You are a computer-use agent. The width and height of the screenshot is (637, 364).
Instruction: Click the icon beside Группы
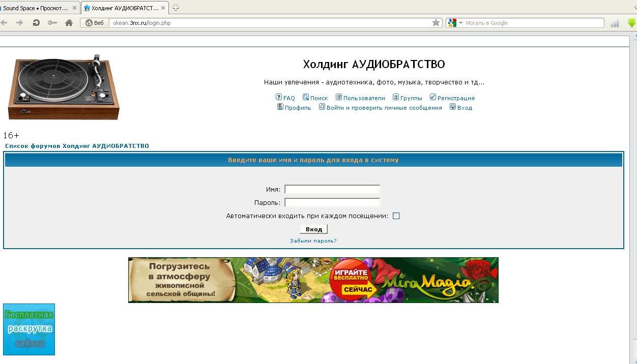[x=396, y=97]
